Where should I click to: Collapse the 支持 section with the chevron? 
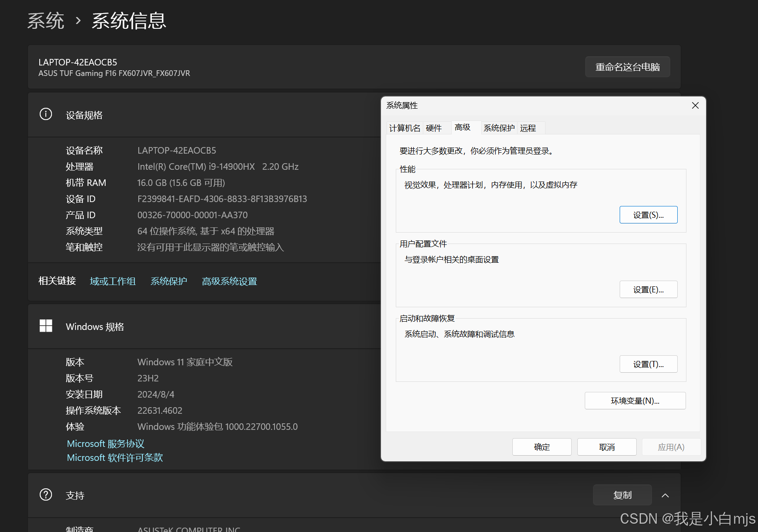665,495
